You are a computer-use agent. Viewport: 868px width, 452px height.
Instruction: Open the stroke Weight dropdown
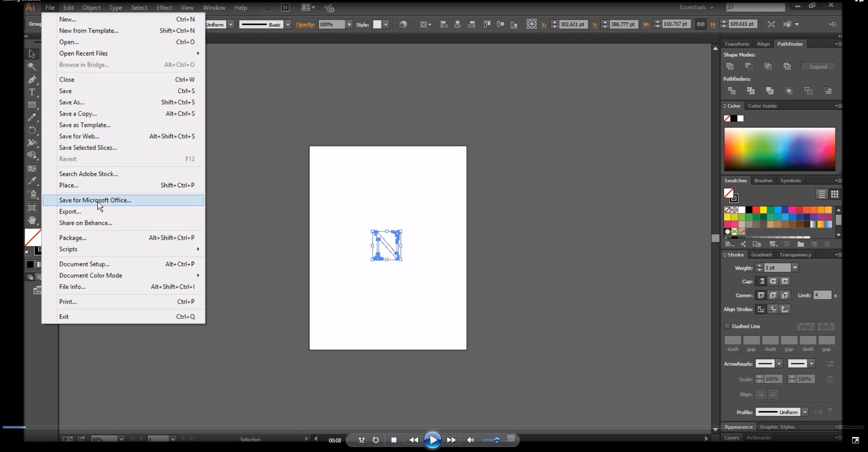pos(795,268)
